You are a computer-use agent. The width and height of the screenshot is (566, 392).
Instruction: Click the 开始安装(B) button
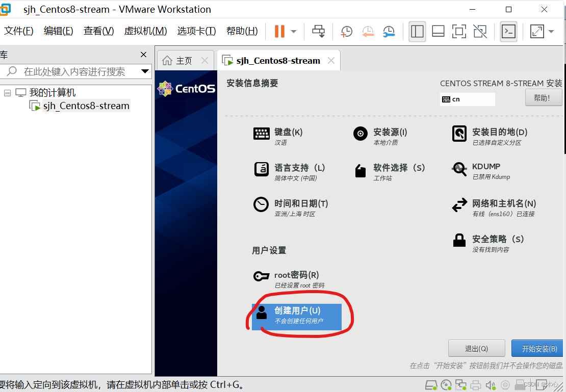537,348
